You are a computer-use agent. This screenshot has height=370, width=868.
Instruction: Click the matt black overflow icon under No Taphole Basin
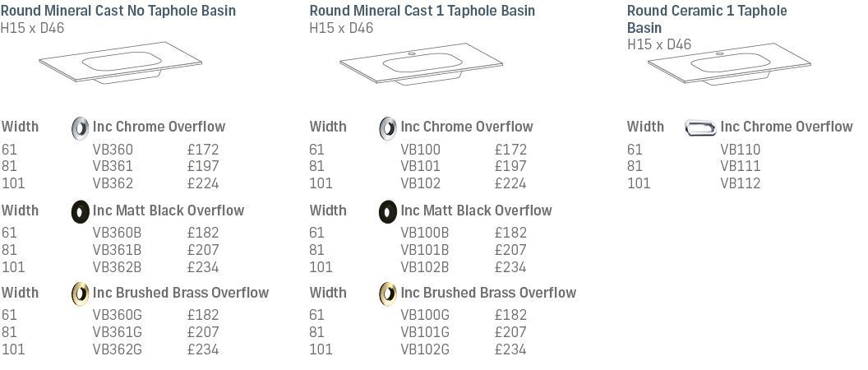point(81,211)
